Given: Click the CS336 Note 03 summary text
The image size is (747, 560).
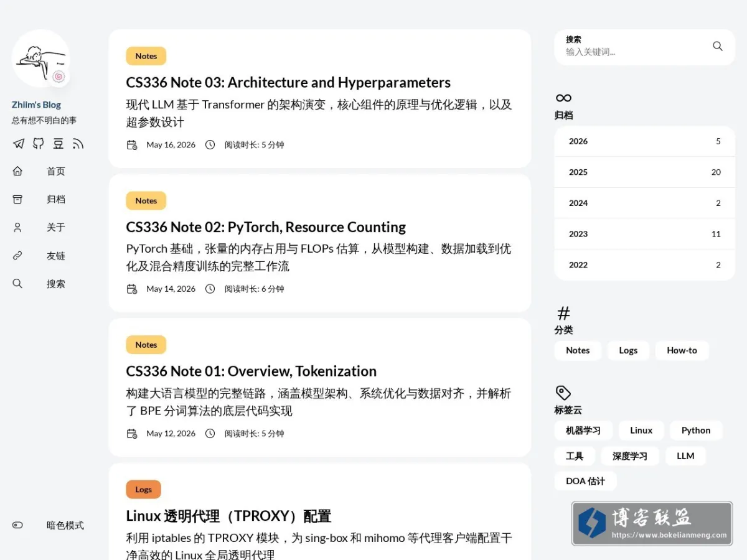Looking at the screenshot, I should point(319,113).
